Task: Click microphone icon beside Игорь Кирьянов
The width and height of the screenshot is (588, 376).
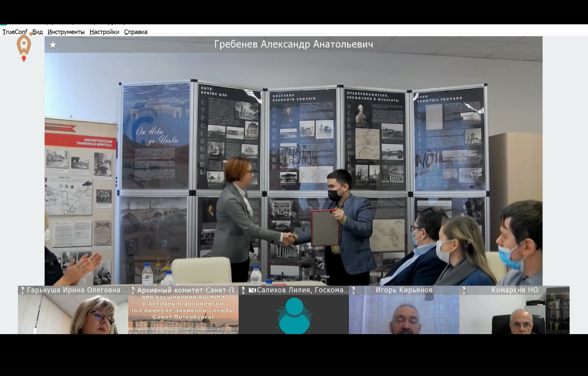Action: point(353,290)
